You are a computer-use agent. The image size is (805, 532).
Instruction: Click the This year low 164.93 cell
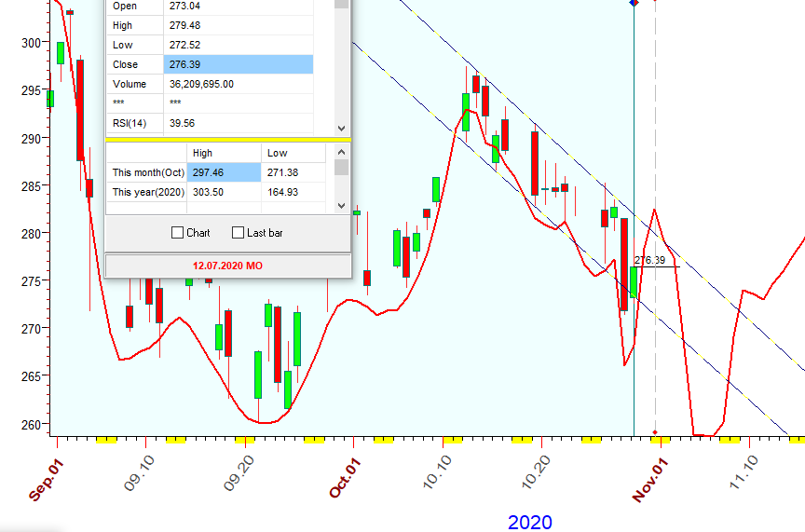(293, 192)
